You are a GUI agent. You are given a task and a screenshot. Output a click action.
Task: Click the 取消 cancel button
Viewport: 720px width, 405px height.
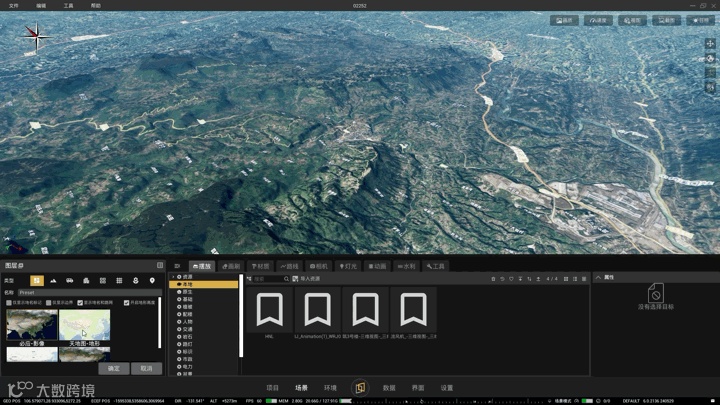tap(146, 368)
